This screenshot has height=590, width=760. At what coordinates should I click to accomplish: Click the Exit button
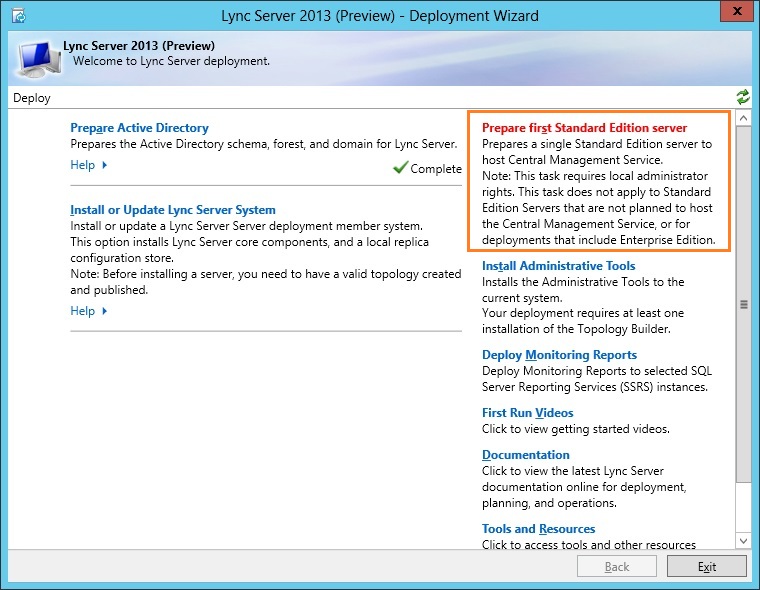tap(707, 566)
